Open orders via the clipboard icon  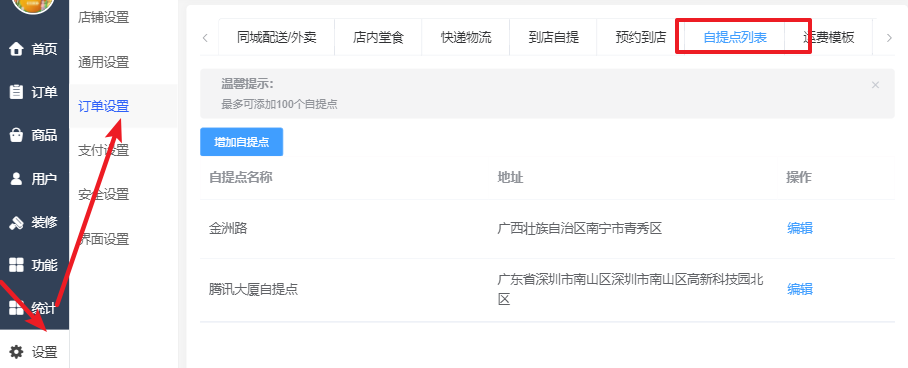click(17, 92)
